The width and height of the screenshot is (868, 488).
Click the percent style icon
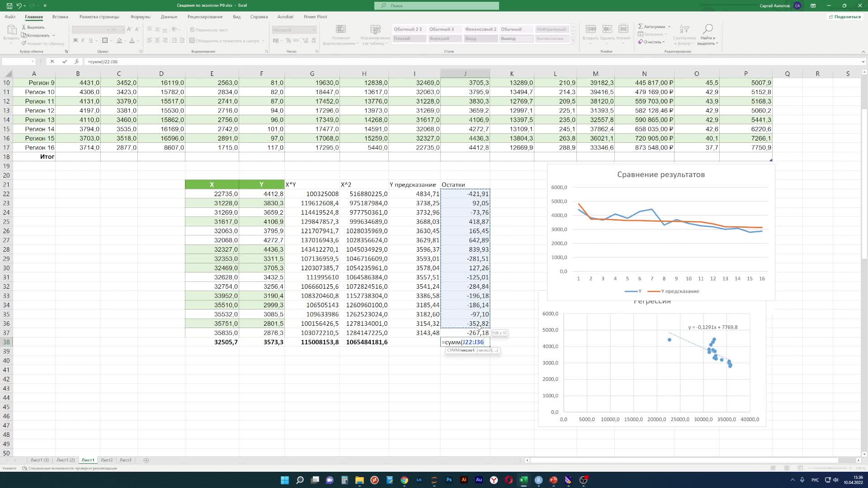[x=288, y=41]
